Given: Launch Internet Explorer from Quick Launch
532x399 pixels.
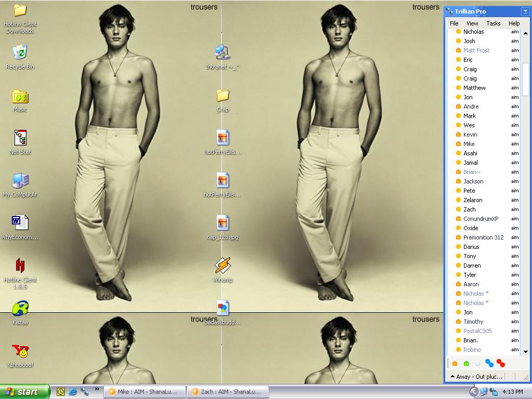Looking at the screenshot, I should coord(73,392).
